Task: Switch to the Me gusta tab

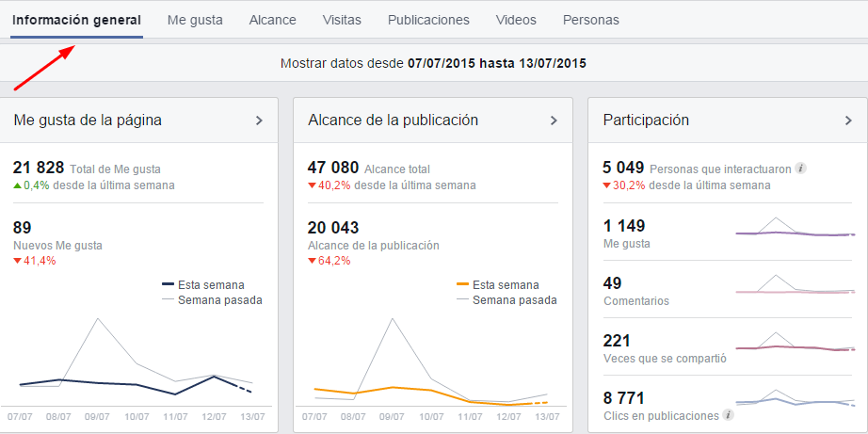Action: pos(195,20)
